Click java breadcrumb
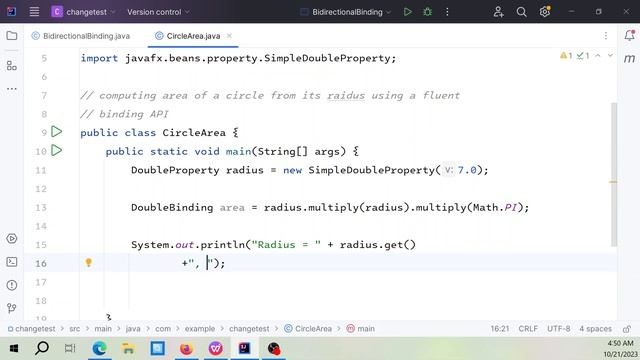The width and height of the screenshot is (640, 360). [133, 329]
